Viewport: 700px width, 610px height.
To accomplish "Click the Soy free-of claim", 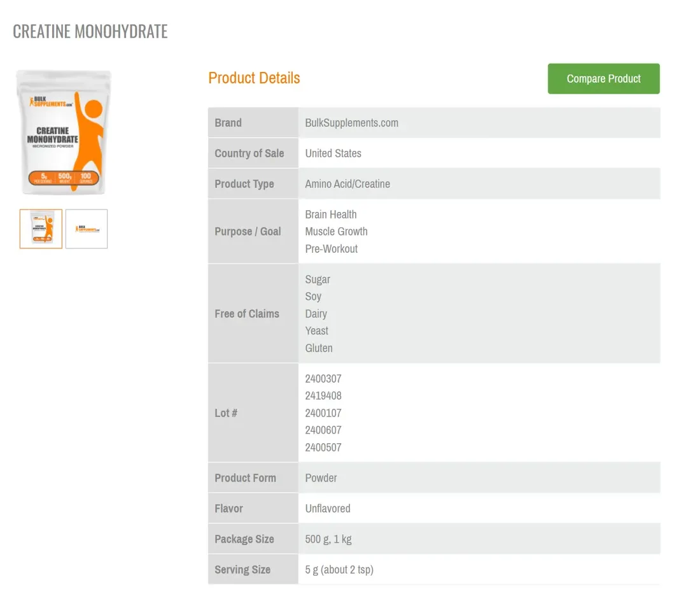I will (x=313, y=297).
